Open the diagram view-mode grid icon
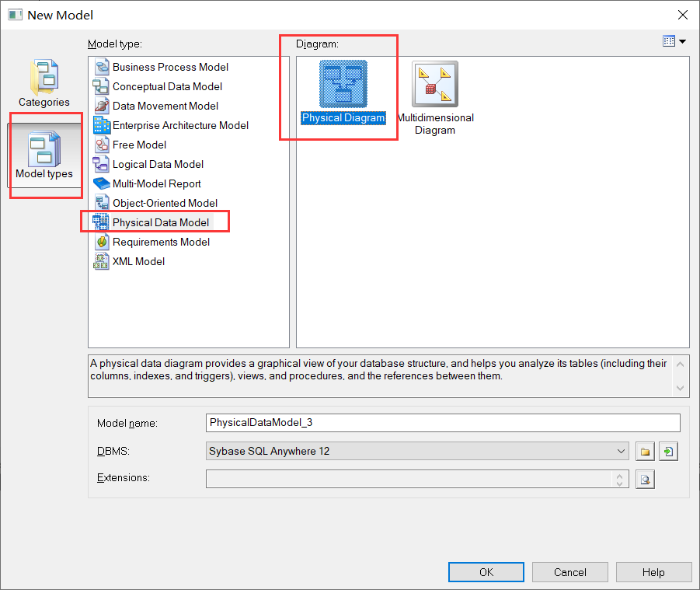 669,41
